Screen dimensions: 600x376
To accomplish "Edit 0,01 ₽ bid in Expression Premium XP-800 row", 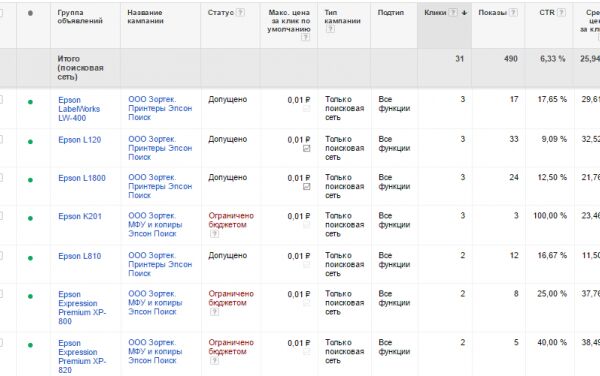I will [x=298, y=295].
